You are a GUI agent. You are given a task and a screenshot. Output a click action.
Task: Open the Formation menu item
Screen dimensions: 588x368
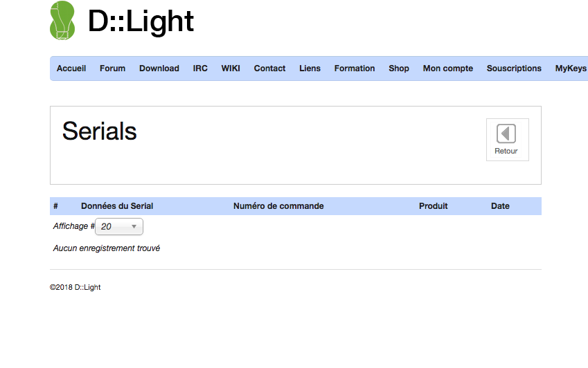[355, 68]
